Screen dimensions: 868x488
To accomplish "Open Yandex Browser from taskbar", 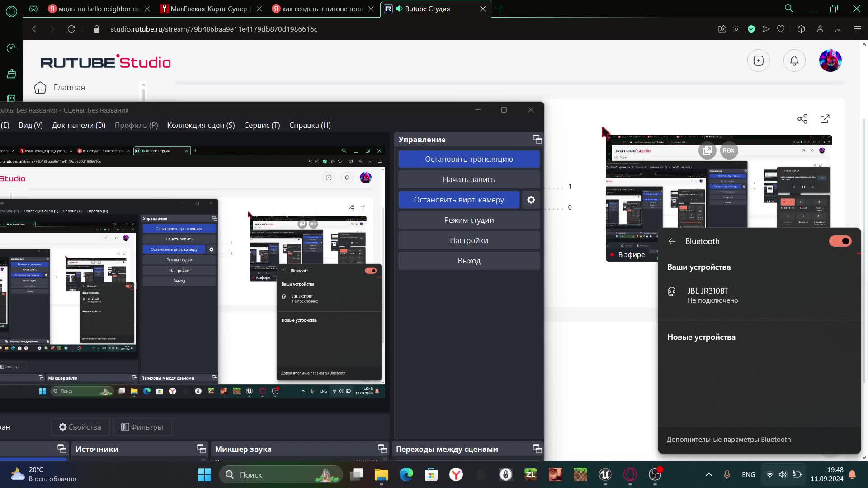I will pyautogui.click(x=456, y=474).
